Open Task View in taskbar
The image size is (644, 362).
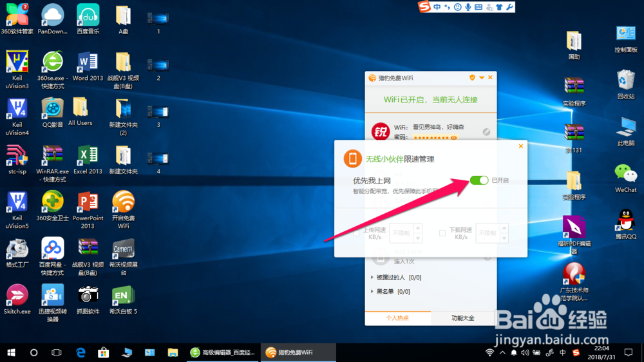[56, 352]
